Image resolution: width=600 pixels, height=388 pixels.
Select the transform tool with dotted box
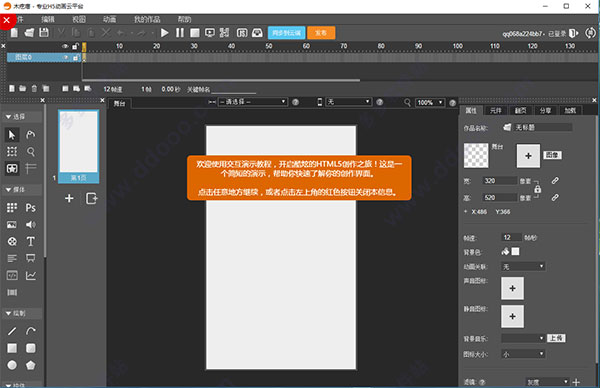[12, 152]
